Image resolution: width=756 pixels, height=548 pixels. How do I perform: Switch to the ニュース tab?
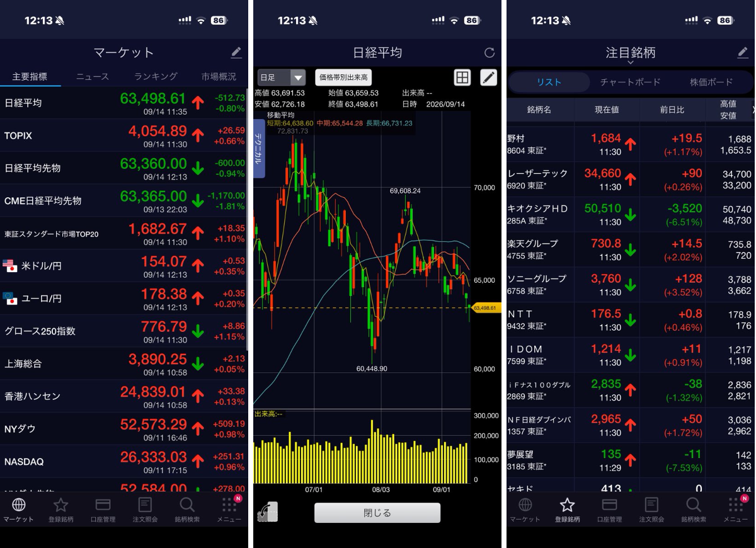(x=93, y=76)
